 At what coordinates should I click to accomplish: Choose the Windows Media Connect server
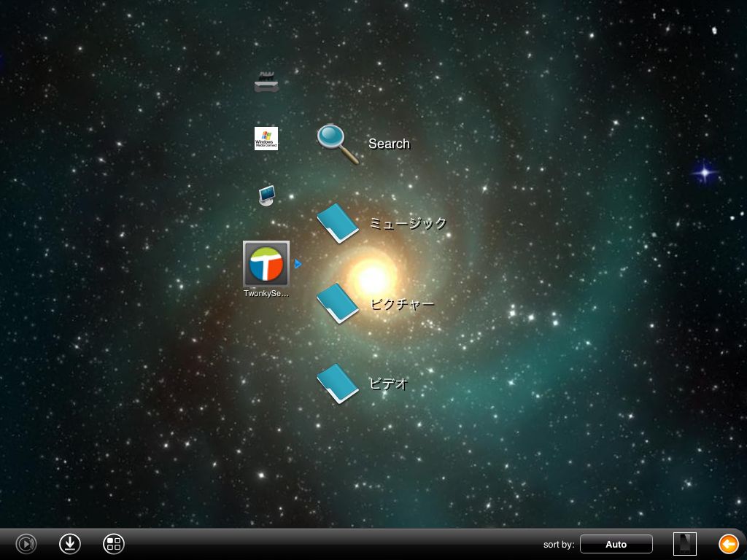266,139
